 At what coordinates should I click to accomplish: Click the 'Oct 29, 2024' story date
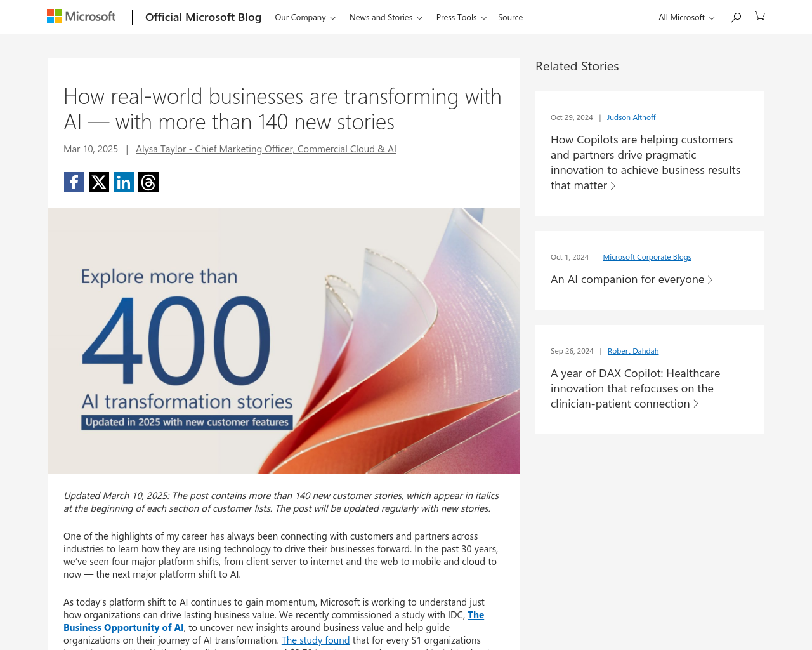(x=572, y=117)
